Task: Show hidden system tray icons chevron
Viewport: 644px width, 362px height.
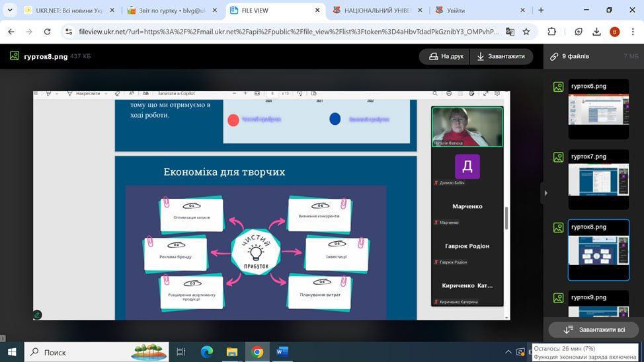Action: (x=508, y=352)
